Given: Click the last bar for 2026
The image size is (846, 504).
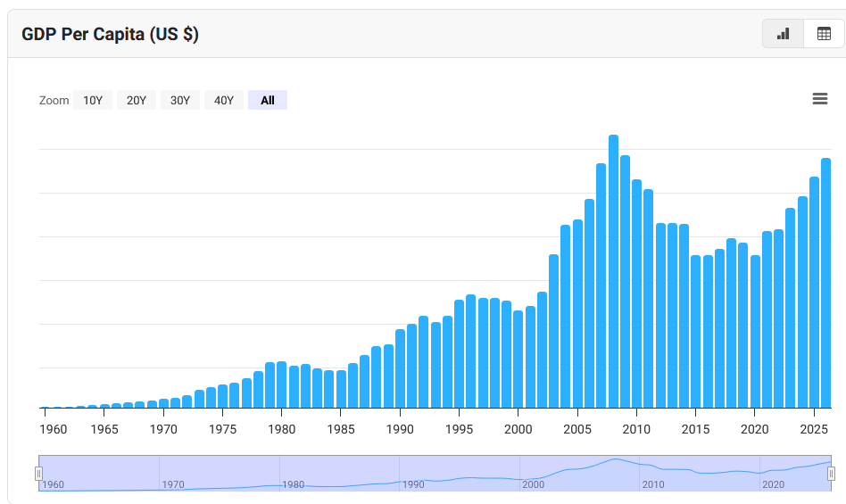Looking at the screenshot, I should point(826,283).
